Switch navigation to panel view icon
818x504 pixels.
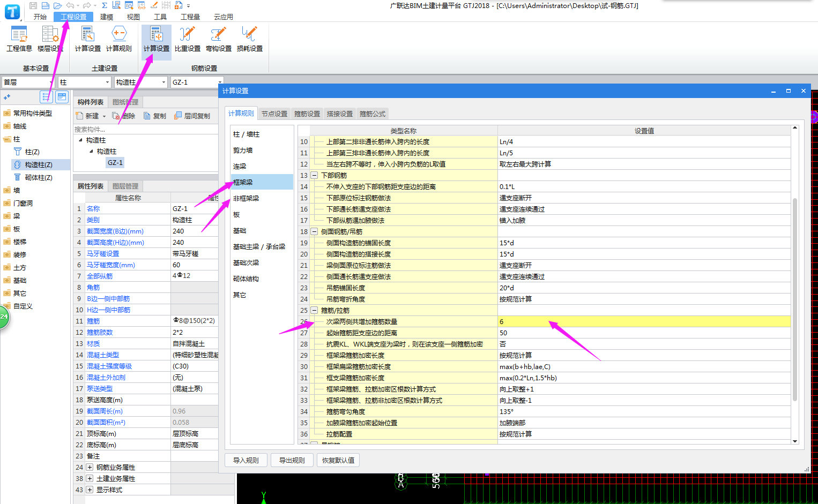(x=62, y=97)
